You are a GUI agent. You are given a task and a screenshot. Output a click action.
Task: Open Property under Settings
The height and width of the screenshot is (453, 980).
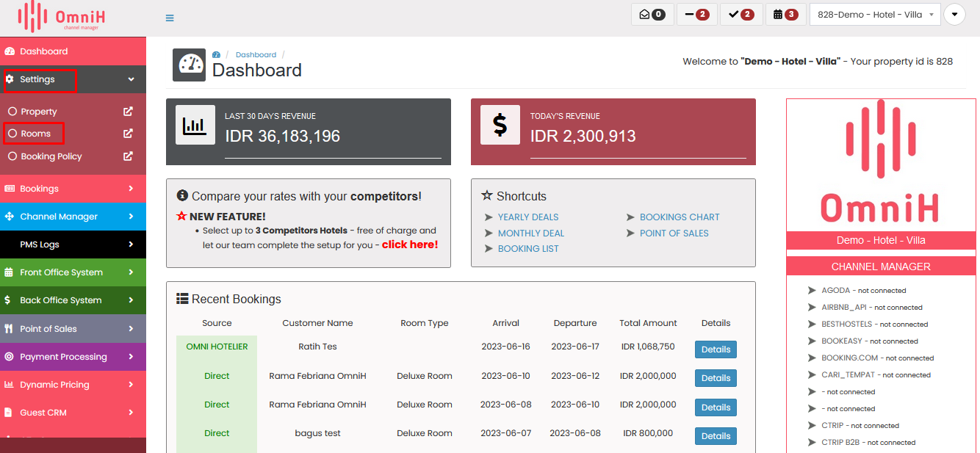(39, 112)
